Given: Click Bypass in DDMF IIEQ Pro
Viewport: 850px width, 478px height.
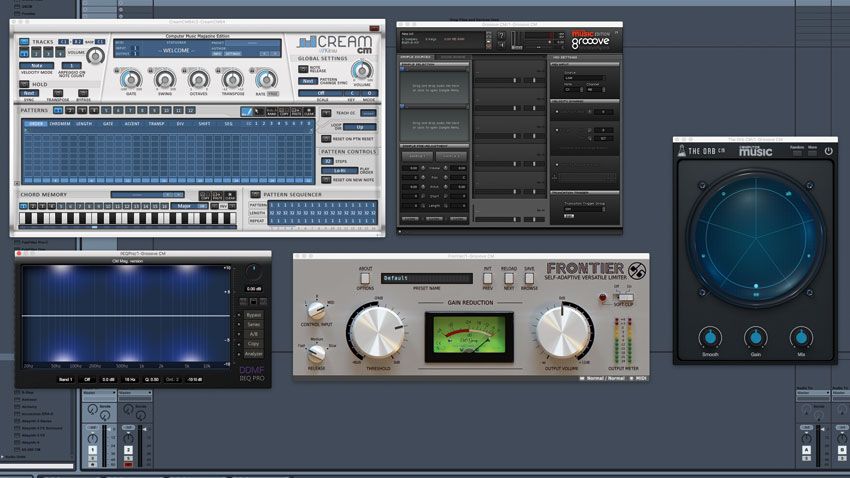Looking at the screenshot, I should (x=253, y=315).
